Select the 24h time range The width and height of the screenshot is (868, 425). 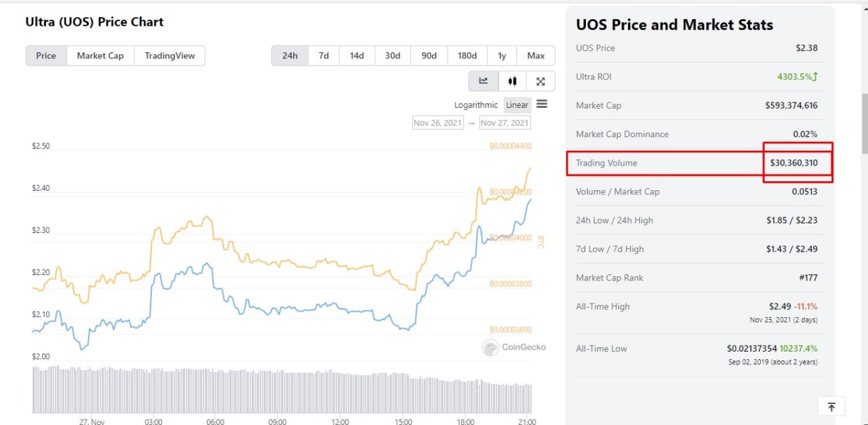290,56
